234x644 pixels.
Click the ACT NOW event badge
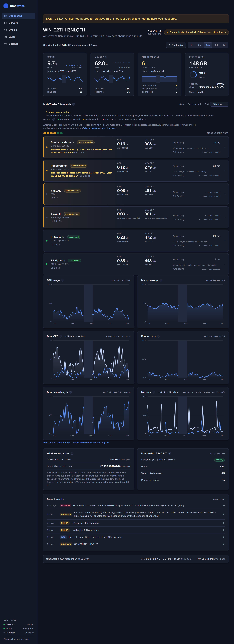(66, 506)
